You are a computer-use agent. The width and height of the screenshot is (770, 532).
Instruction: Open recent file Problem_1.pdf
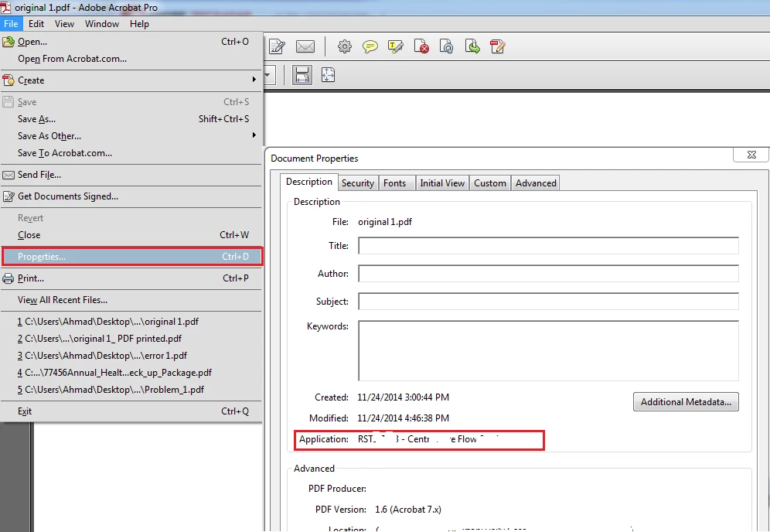coord(131,390)
